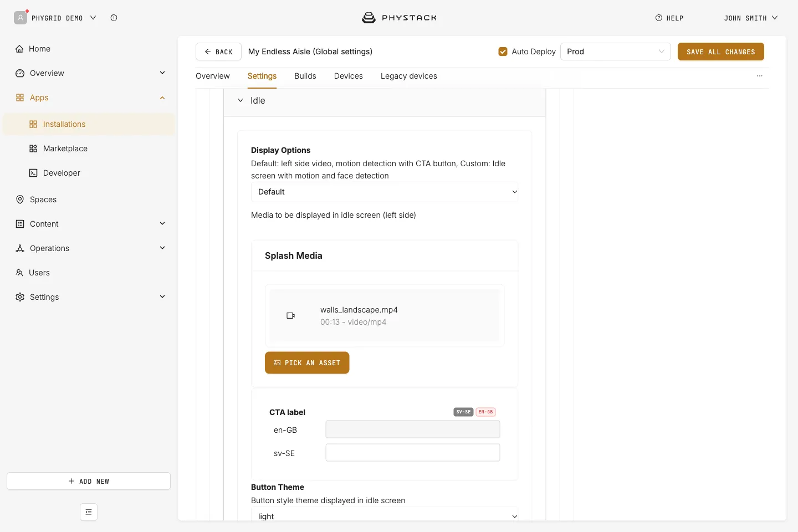Click Save All Changes button
The height and width of the screenshot is (532, 798).
coord(721,52)
